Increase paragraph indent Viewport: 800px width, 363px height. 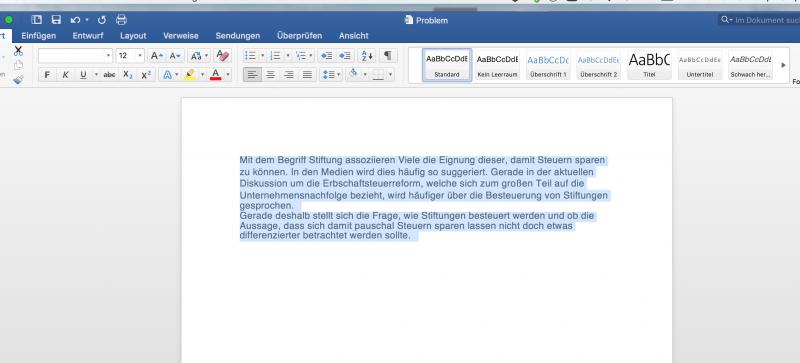point(345,56)
